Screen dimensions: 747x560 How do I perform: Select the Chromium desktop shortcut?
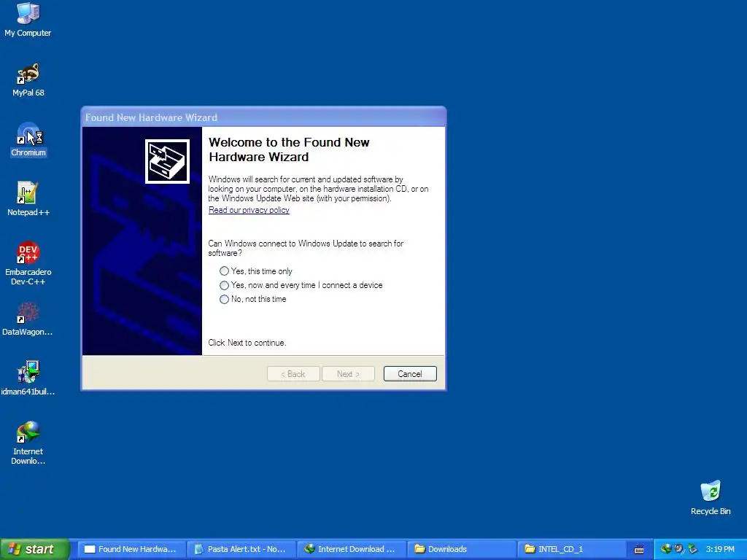pyautogui.click(x=28, y=139)
